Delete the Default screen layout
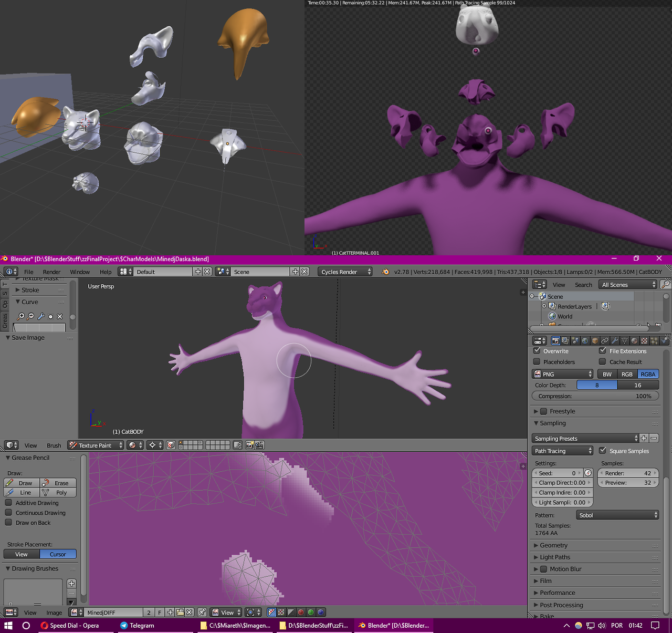The height and width of the screenshot is (633, 672). 207,272
